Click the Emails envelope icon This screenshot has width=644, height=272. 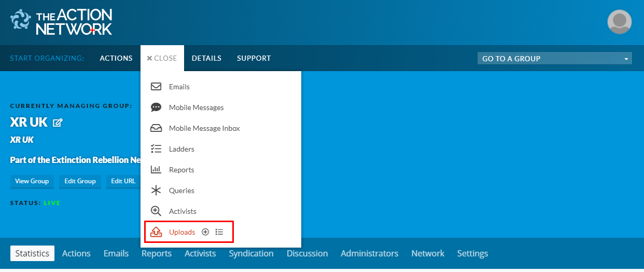click(156, 87)
